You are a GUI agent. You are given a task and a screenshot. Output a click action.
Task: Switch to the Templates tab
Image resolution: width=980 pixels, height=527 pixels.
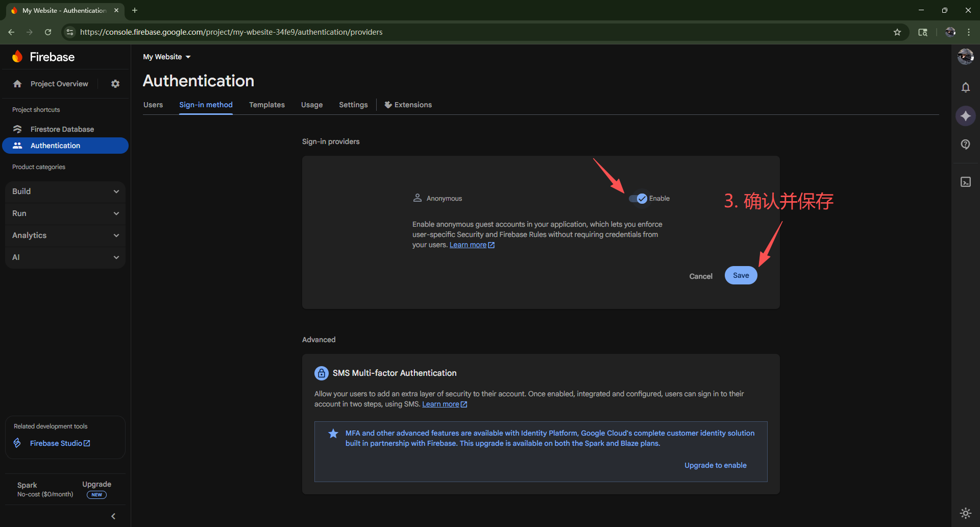point(266,105)
